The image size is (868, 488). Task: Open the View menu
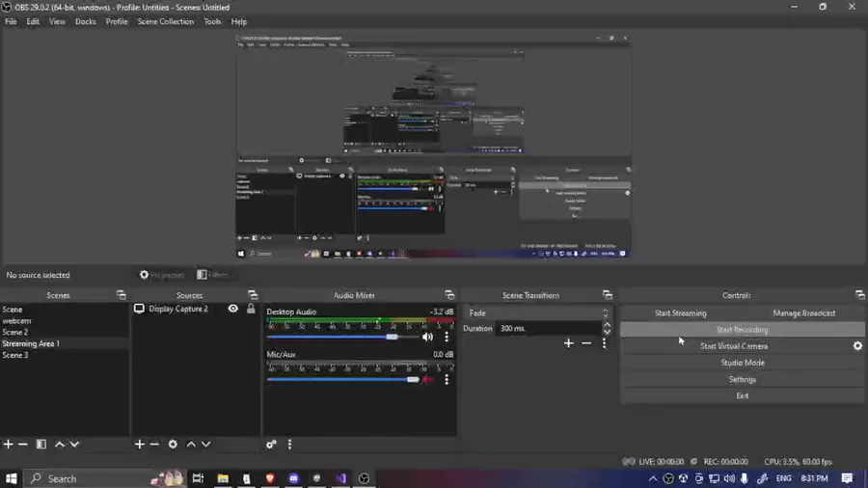(57, 21)
